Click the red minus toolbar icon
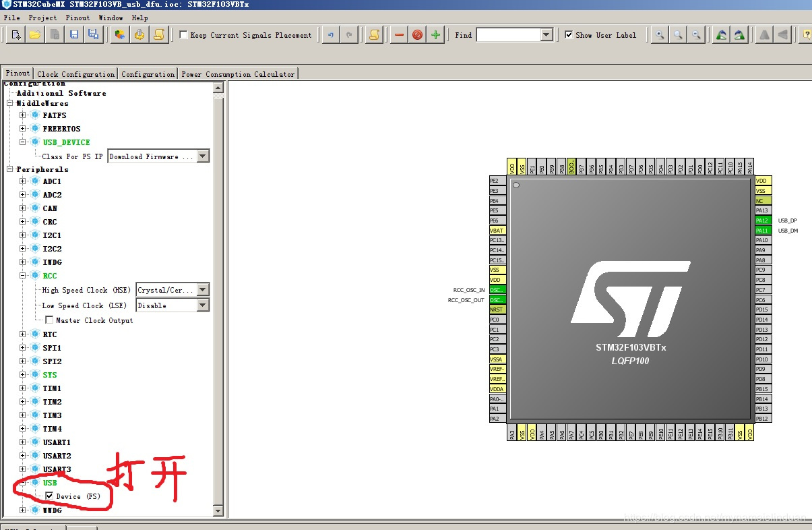 399,35
